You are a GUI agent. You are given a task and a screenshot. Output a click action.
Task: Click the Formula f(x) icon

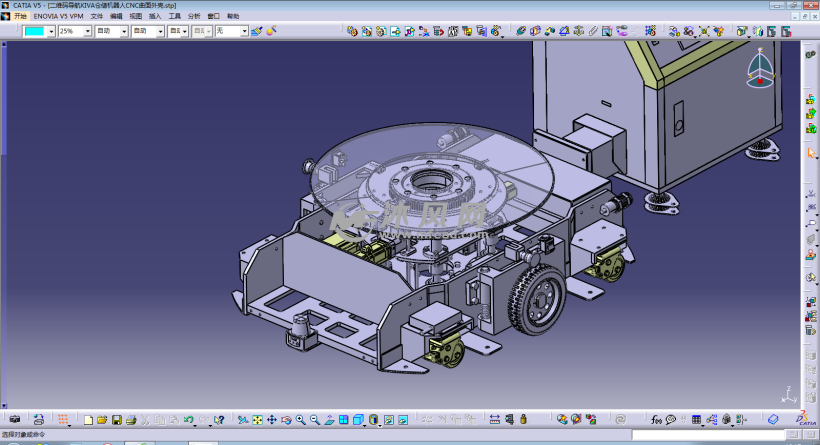(x=656, y=419)
